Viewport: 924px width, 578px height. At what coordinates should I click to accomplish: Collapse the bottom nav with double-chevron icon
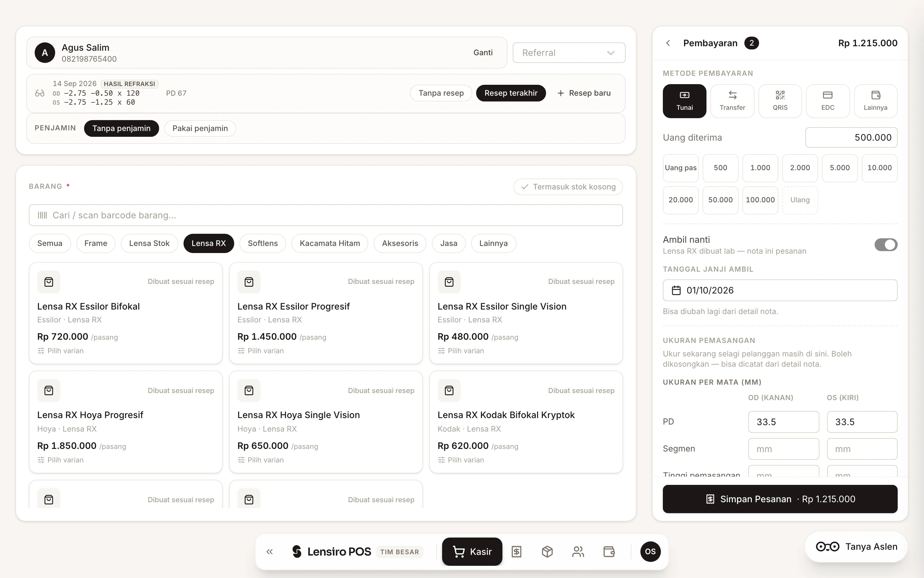(x=269, y=552)
